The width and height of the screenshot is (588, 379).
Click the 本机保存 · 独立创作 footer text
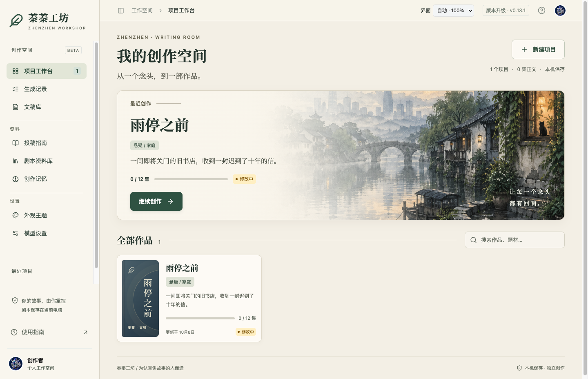pos(545,368)
